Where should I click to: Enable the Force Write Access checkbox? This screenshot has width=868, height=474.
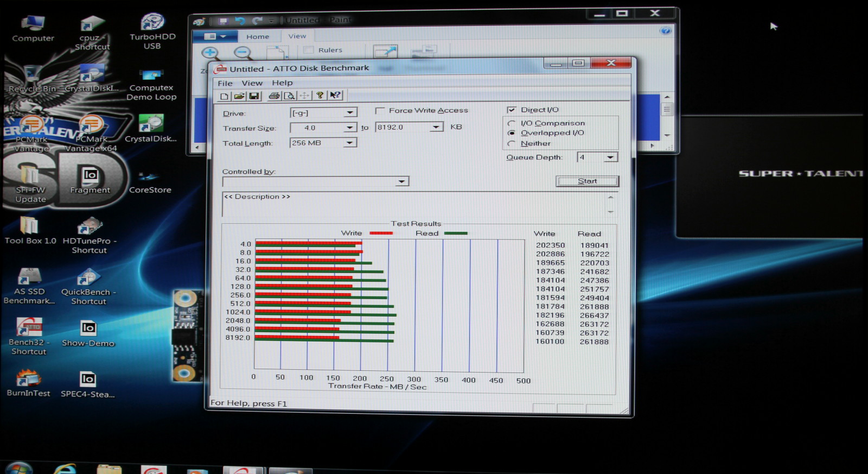pyautogui.click(x=380, y=110)
